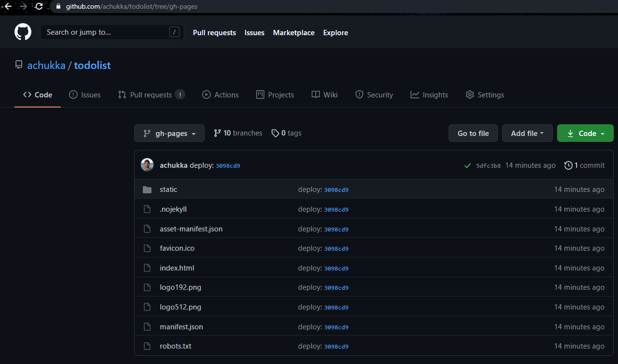The width and height of the screenshot is (618, 364).
Task: Open the achukka owner link
Action: (46, 66)
